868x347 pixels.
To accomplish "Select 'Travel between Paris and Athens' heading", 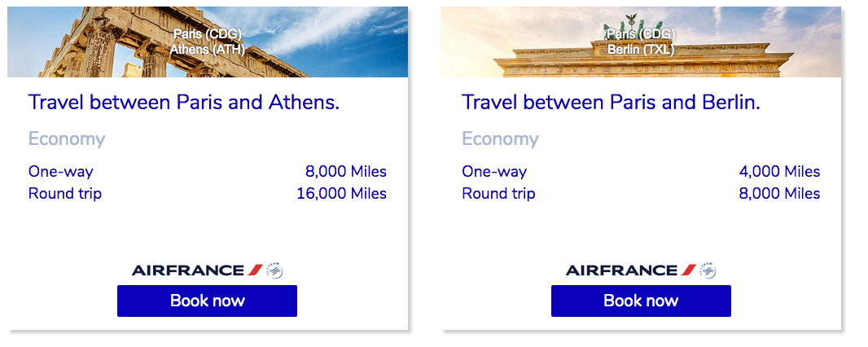I will pos(184,103).
